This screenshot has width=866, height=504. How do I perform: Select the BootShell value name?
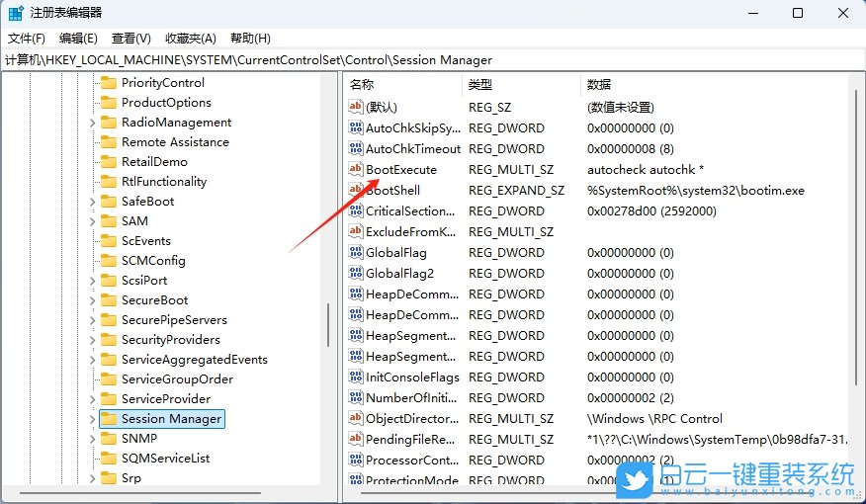[x=392, y=190]
